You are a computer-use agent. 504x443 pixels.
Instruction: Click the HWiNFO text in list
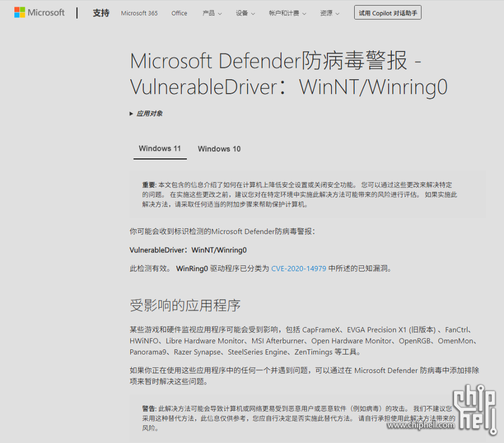click(x=144, y=341)
